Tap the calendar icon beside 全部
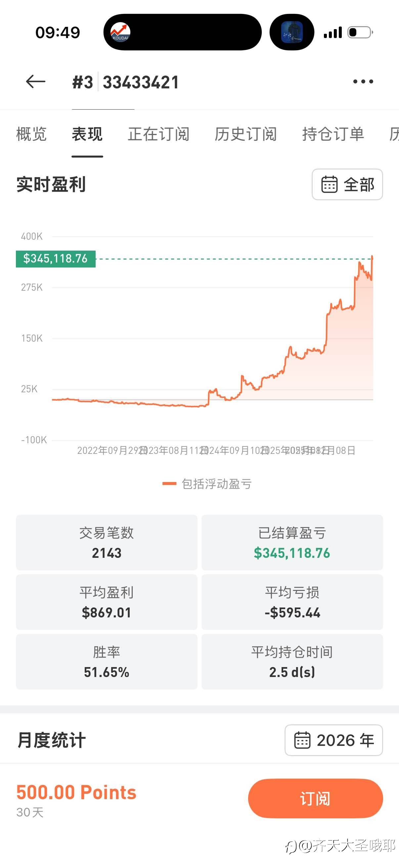This screenshot has height=868, width=399. point(329,184)
